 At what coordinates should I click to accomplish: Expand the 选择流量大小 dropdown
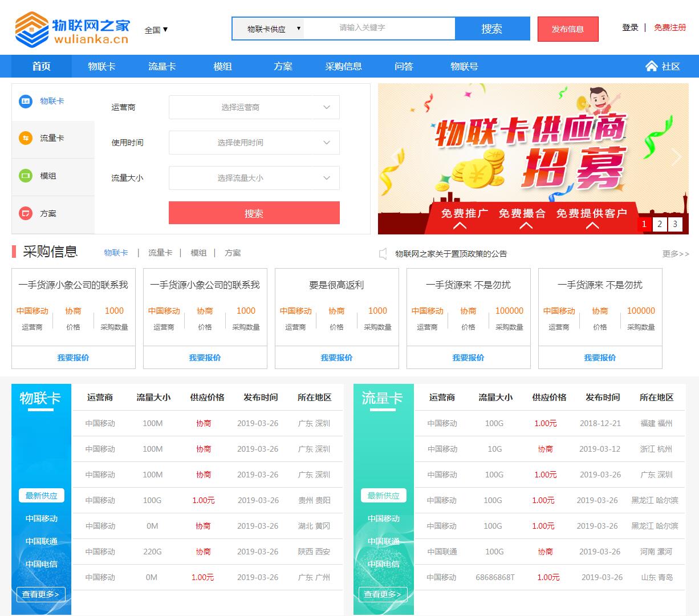[254, 178]
